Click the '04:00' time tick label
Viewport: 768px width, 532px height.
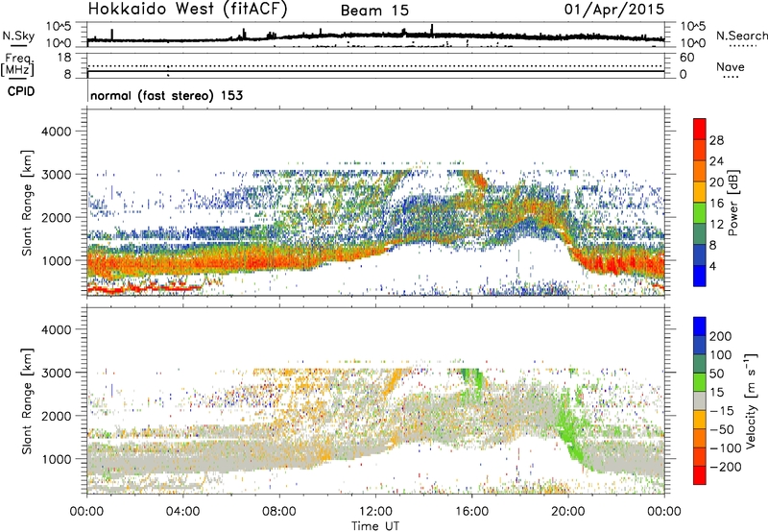click(182, 512)
